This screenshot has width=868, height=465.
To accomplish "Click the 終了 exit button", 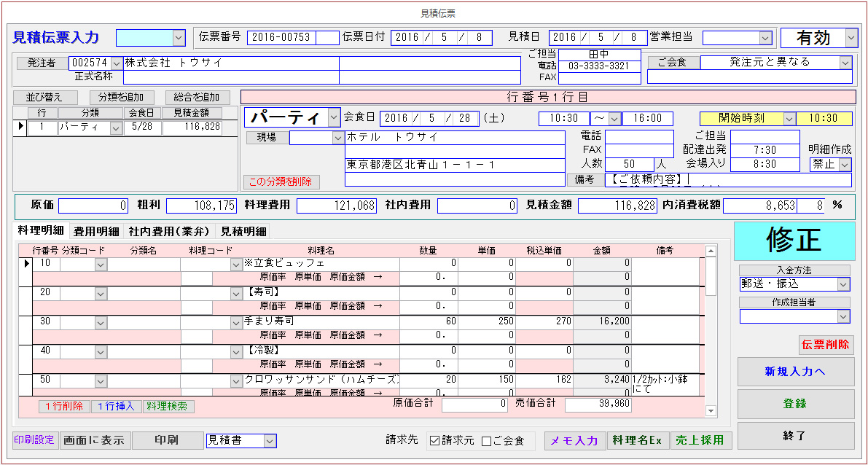I will [x=795, y=436].
